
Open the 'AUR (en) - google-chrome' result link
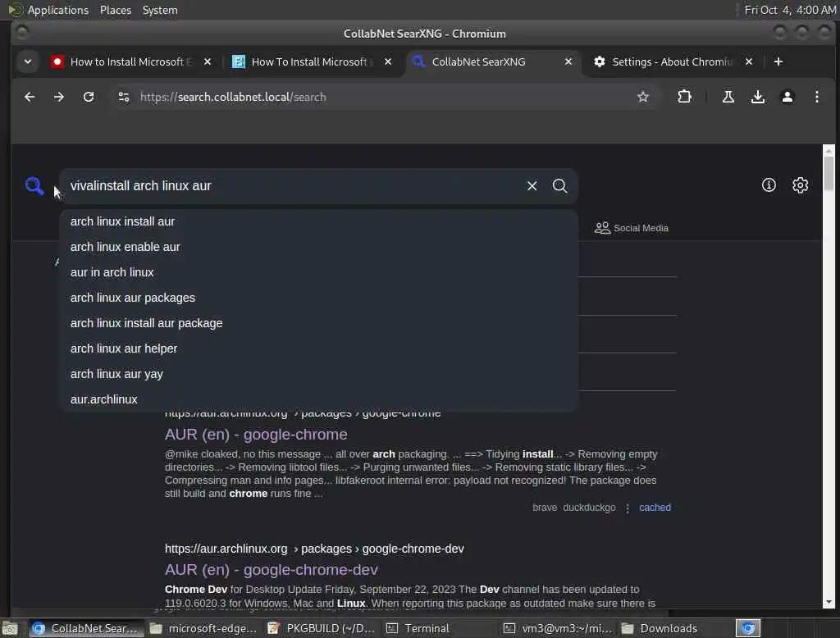tap(256, 435)
